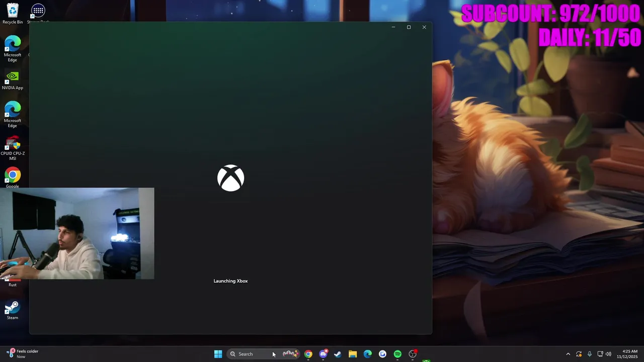The height and width of the screenshot is (362, 644).
Task: Open the Google Chrome desktop shortcut
Action: point(13,178)
